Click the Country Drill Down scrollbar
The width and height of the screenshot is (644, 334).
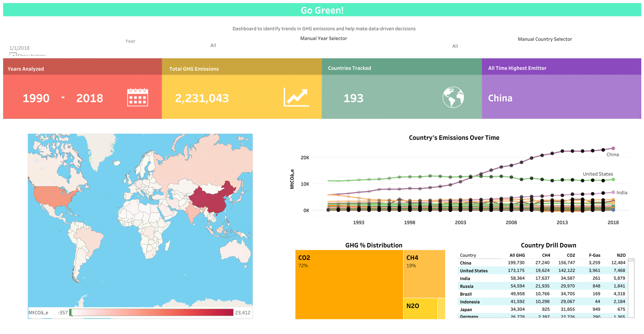point(631,288)
